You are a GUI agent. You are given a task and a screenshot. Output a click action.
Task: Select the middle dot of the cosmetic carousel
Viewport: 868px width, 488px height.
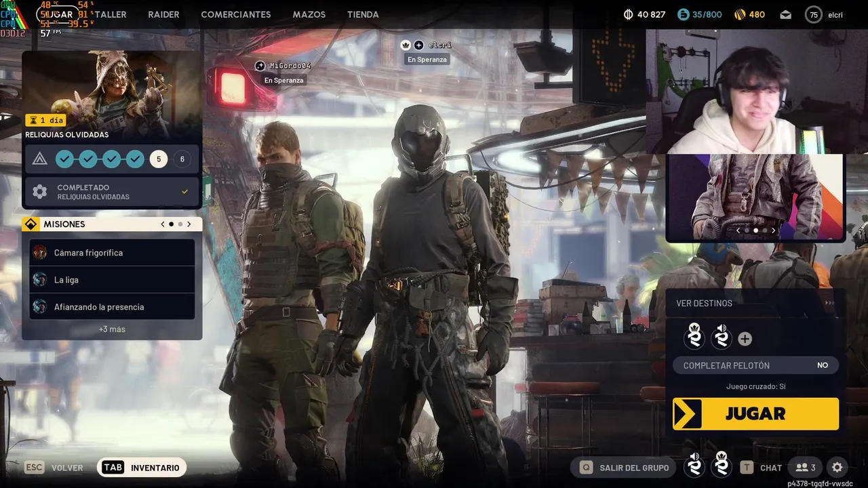[756, 230]
